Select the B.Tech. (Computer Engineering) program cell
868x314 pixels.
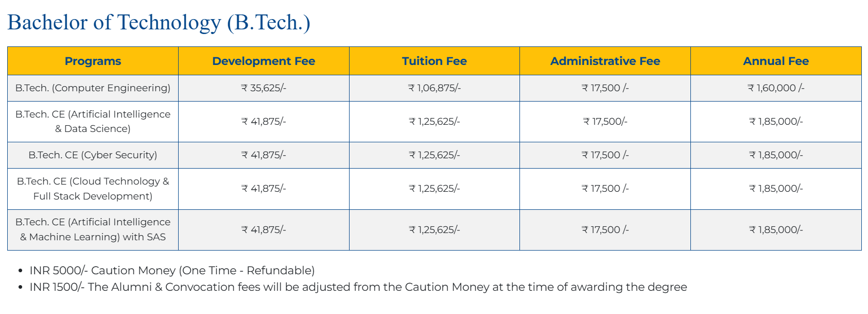tap(93, 88)
